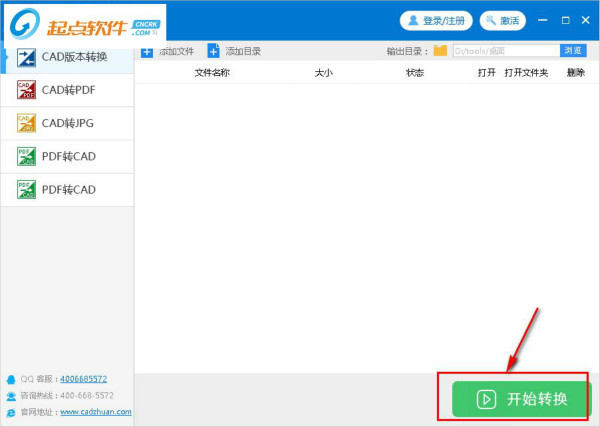600x427 pixels.
Task: Select the CAD版本转换 sidebar icon
Action: pos(26,58)
